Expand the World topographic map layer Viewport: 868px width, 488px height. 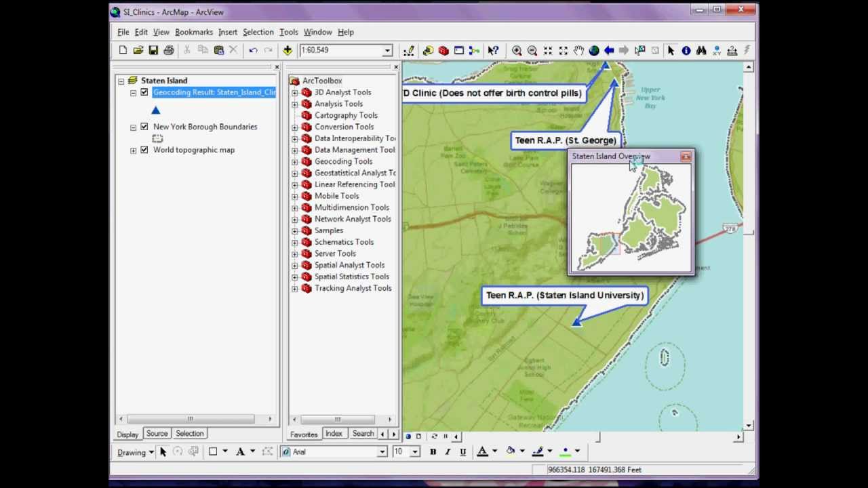click(134, 150)
